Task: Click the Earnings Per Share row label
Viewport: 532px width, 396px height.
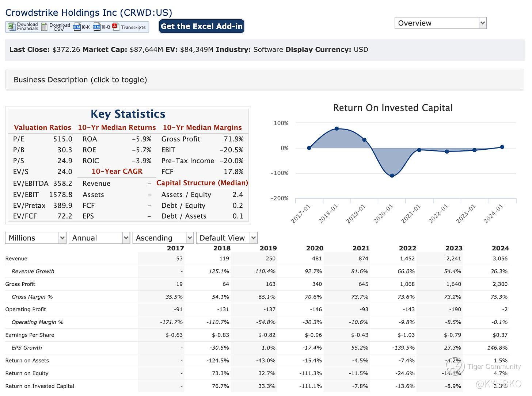Action: [30, 335]
